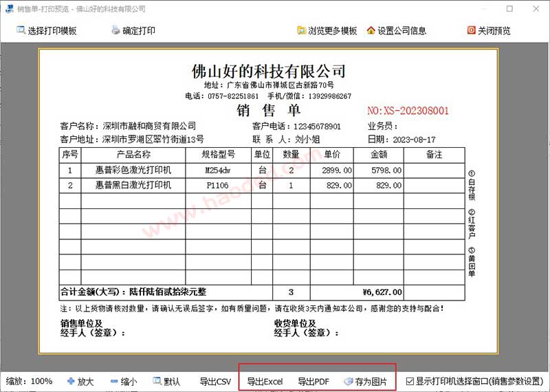Click the 默认 default zoom icon
The image size is (550, 392).
[x=157, y=381]
